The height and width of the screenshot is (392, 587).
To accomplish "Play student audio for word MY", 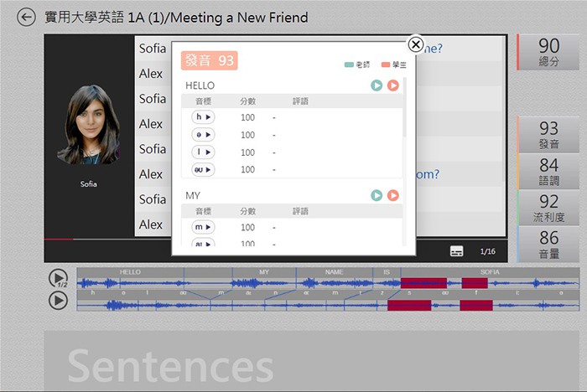I will (x=392, y=195).
